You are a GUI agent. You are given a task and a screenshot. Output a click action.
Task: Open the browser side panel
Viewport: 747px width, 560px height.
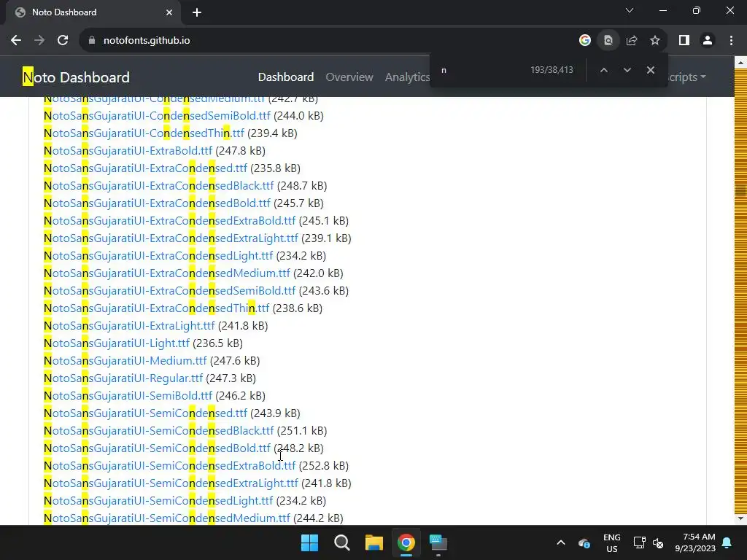coord(684,41)
